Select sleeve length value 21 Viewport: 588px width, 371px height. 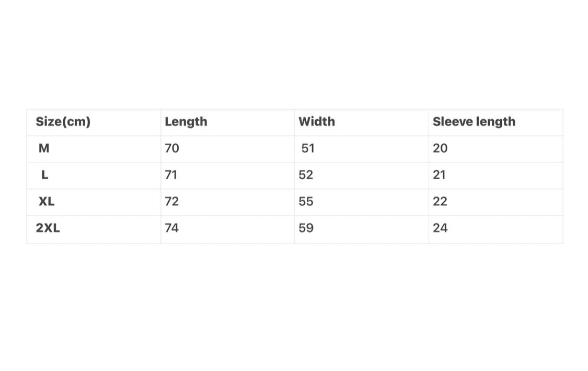click(439, 175)
